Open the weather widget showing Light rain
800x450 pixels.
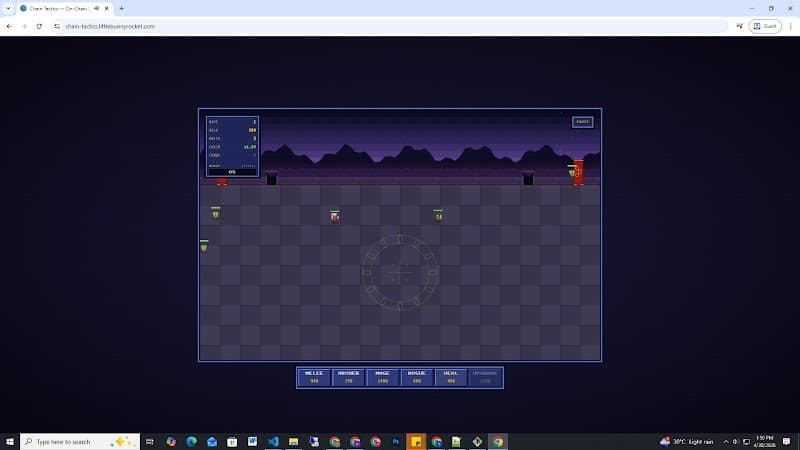[x=686, y=441]
